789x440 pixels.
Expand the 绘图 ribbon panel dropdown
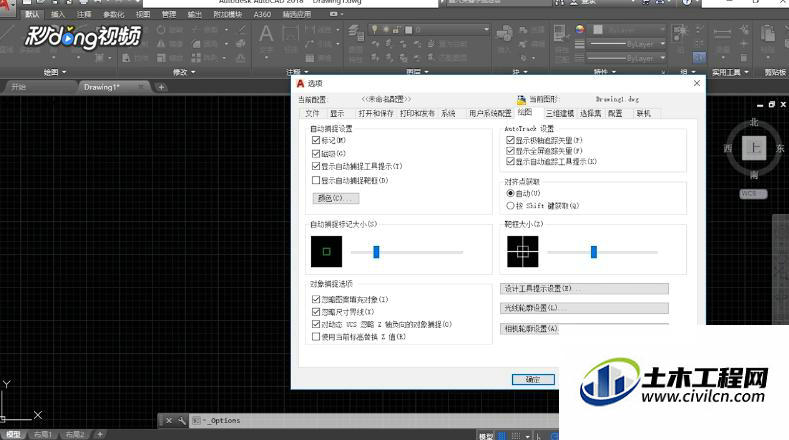pos(55,72)
